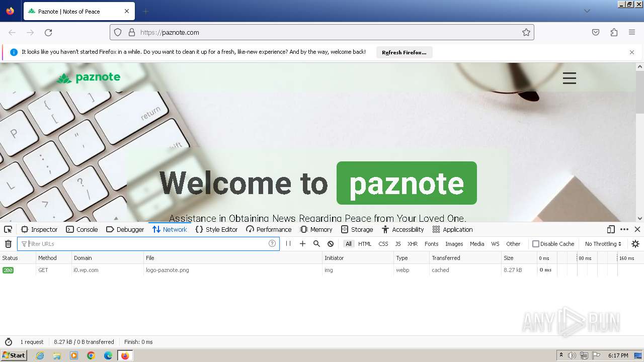The width and height of the screenshot is (644, 362).
Task: Click the paznote logo
Action: pos(89,77)
